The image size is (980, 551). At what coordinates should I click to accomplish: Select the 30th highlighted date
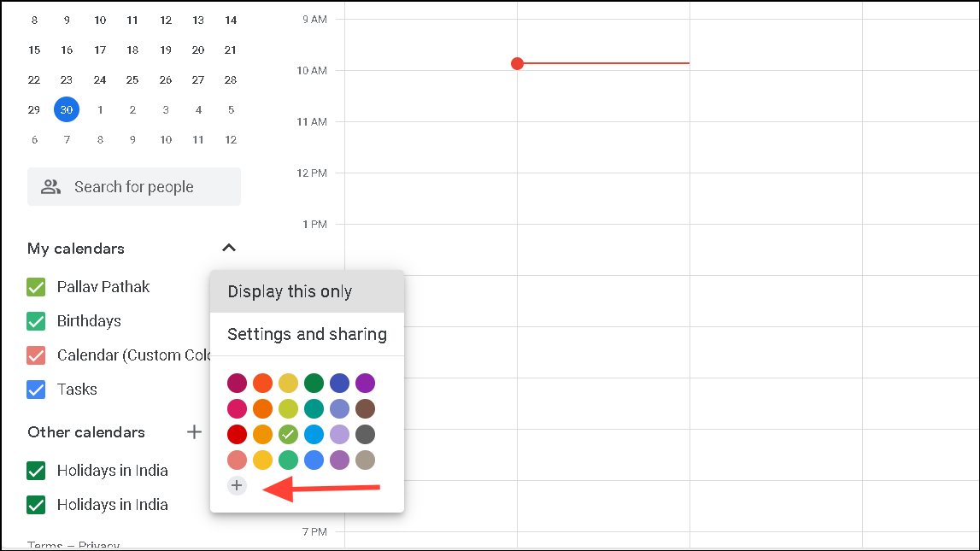coord(67,109)
